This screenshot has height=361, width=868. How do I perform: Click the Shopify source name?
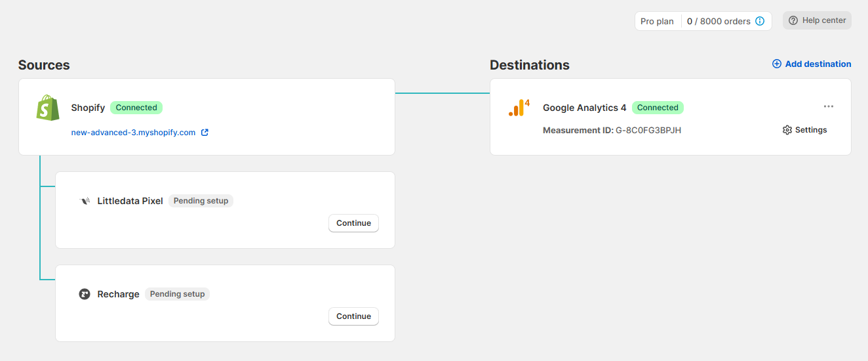pos(88,108)
